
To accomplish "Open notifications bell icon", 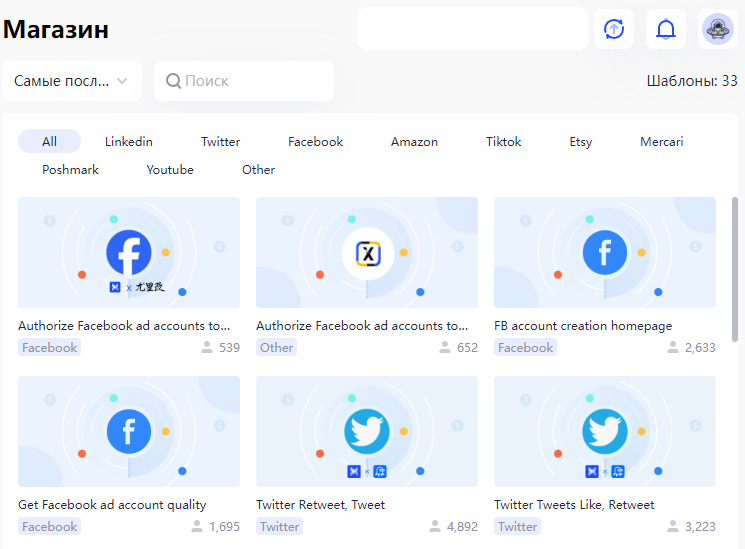I will point(665,29).
